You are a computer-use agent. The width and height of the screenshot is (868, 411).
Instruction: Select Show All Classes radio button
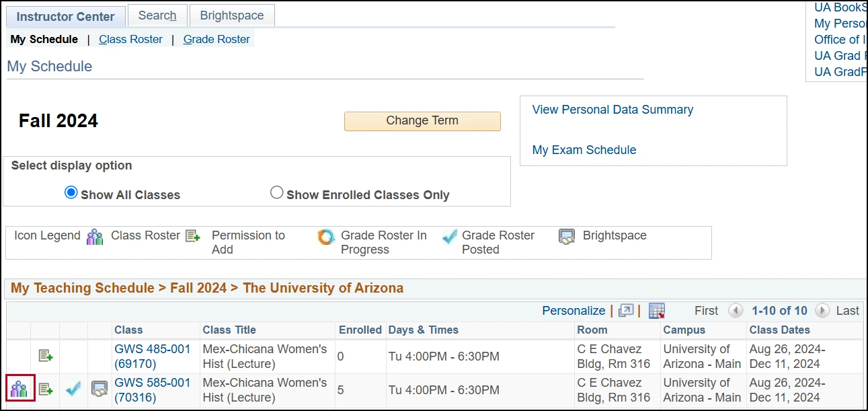[x=71, y=193]
